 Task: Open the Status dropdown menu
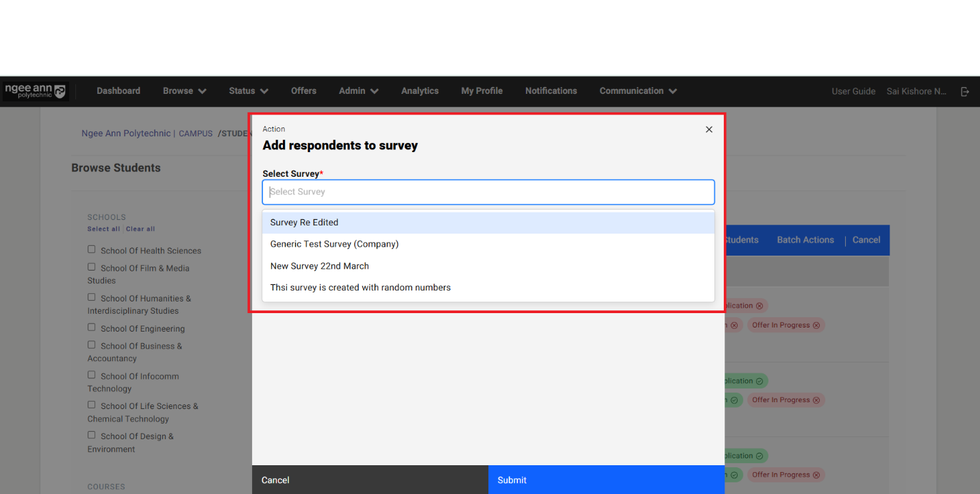pos(248,91)
